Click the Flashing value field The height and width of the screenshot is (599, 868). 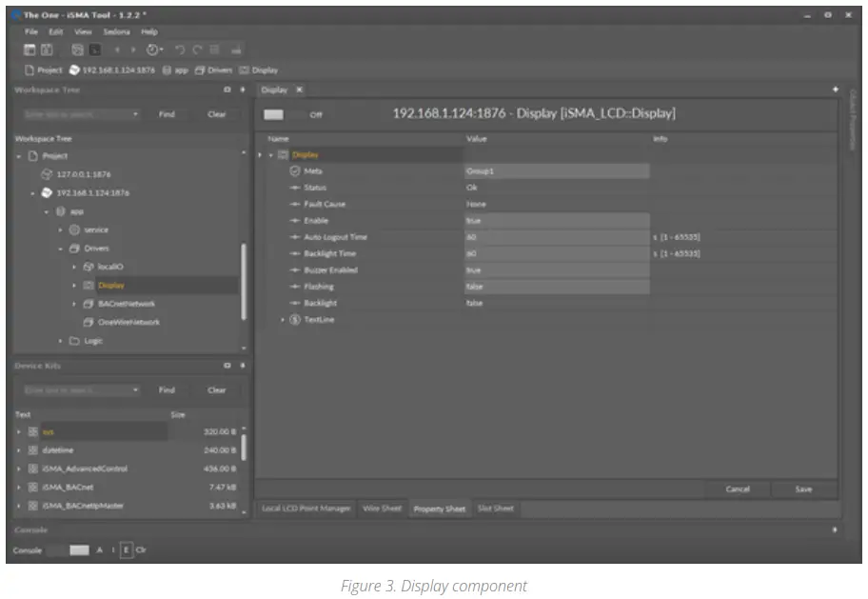(x=557, y=287)
